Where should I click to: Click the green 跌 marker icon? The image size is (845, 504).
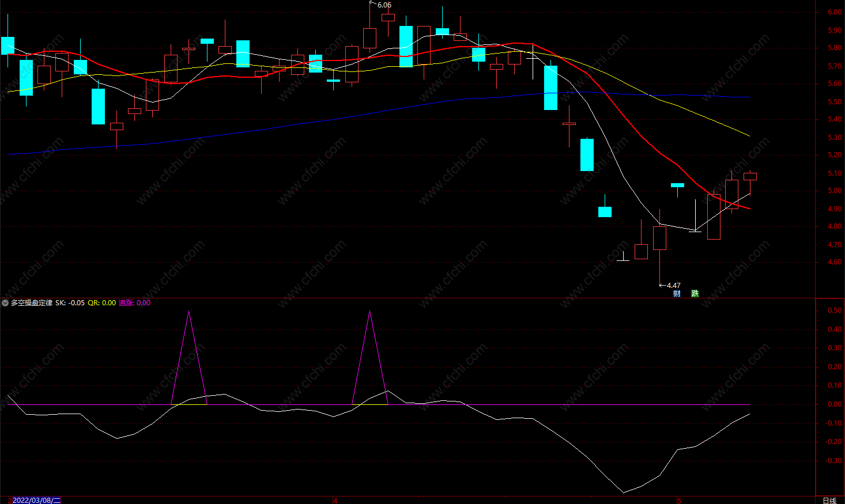[x=695, y=294]
